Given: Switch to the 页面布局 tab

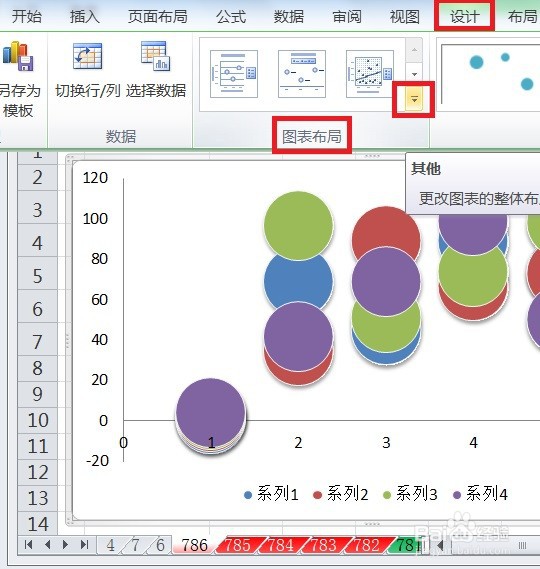Looking at the screenshot, I should (x=158, y=17).
